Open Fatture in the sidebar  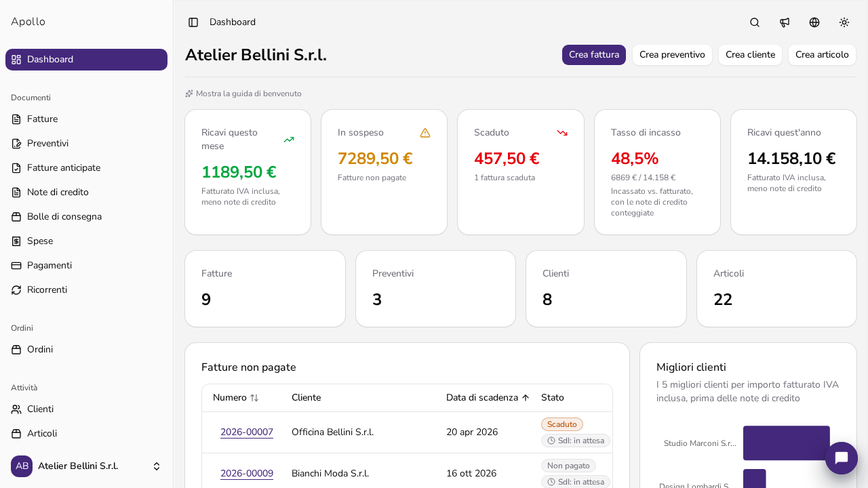click(x=86, y=119)
